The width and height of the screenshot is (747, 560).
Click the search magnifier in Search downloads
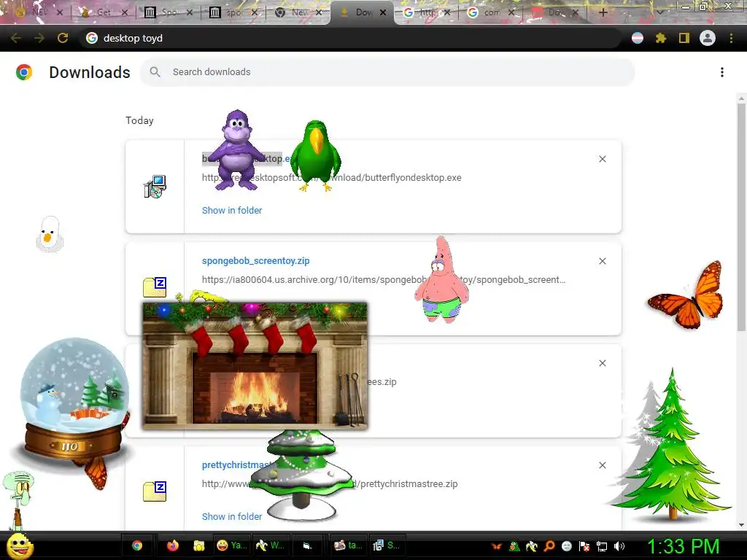click(x=155, y=72)
